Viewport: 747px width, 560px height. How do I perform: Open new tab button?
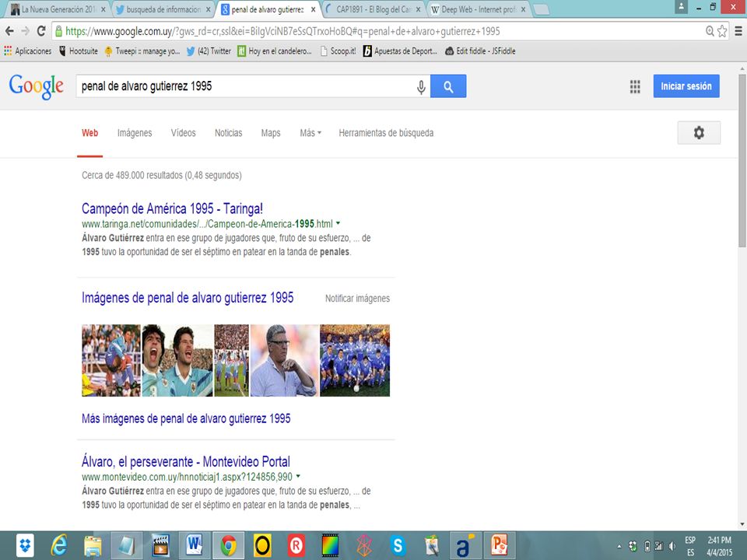[x=542, y=9]
